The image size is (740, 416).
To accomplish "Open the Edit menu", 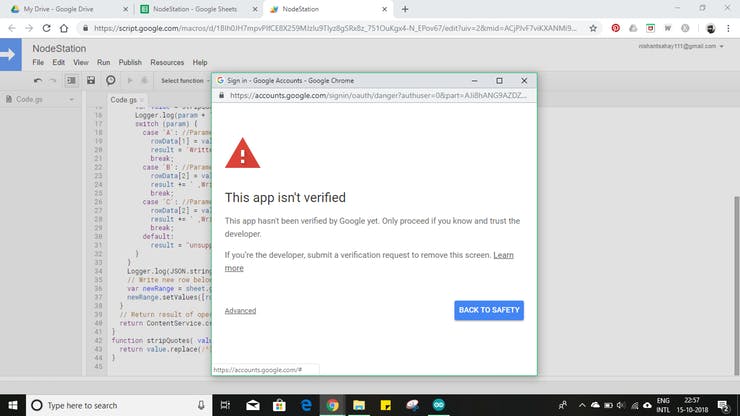I will coord(59,62).
